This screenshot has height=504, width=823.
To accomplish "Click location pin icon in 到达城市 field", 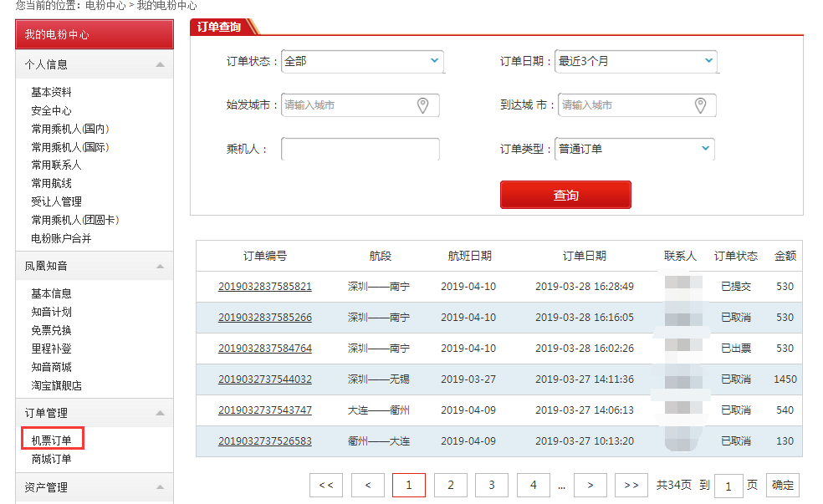I will pyautogui.click(x=701, y=105).
